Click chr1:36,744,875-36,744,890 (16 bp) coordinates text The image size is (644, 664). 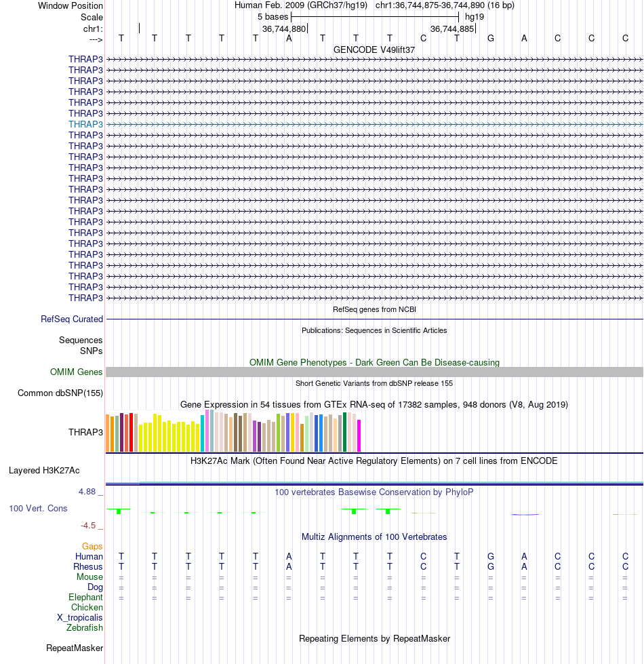coord(445,5)
